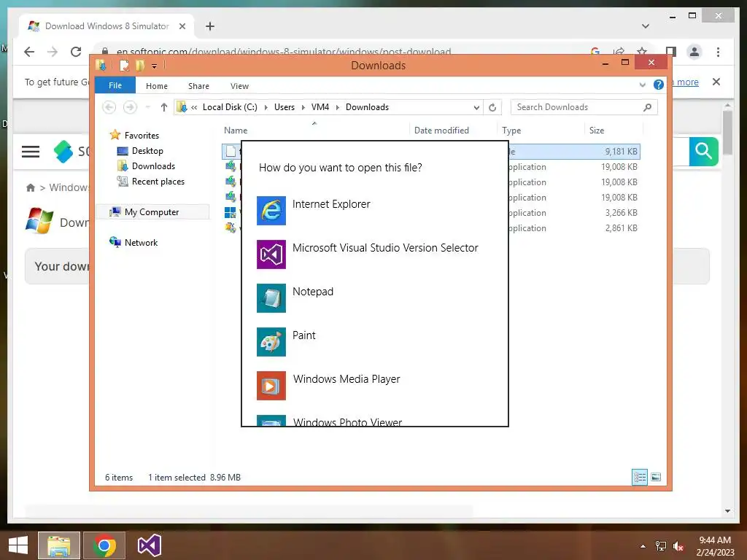Screen dimensions: 747x560
Task: Click Explorer back navigation arrow
Action: [x=109, y=107]
